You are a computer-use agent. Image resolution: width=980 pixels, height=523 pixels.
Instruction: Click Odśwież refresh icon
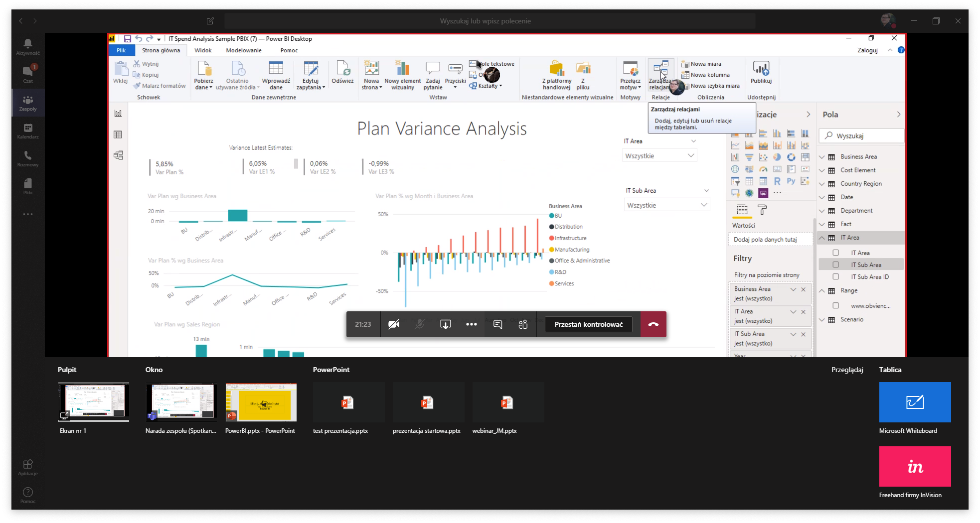point(342,72)
